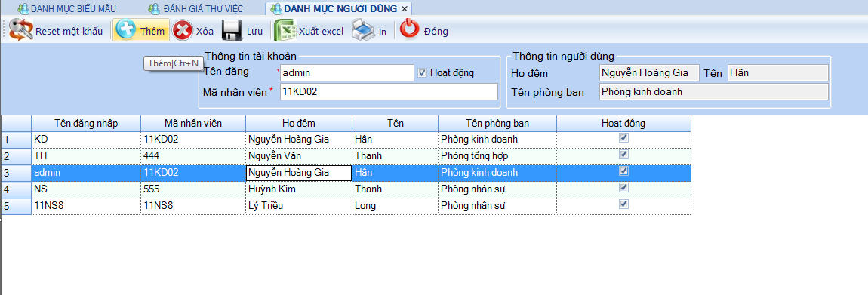Click the Đóng button label

pos(436,31)
